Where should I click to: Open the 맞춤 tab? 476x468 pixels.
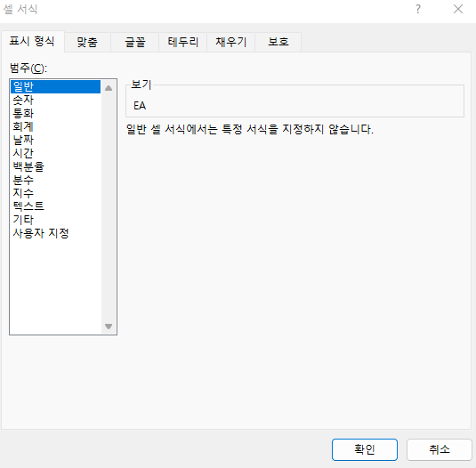coord(87,42)
